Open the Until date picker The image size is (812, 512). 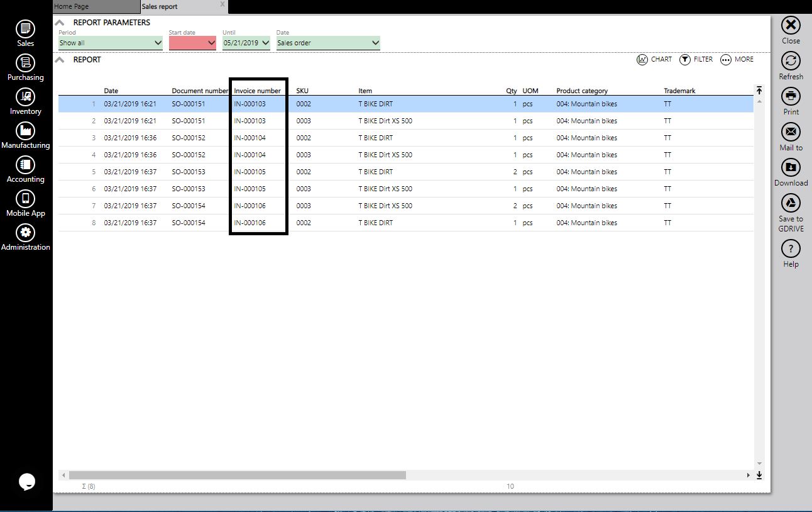click(x=246, y=43)
